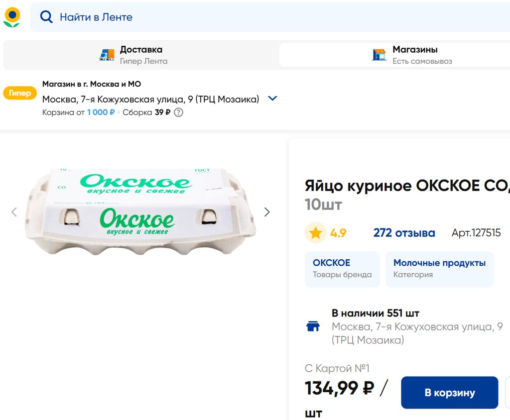The image size is (510, 420).
Task: Click the store availability building icon
Action: click(x=313, y=327)
